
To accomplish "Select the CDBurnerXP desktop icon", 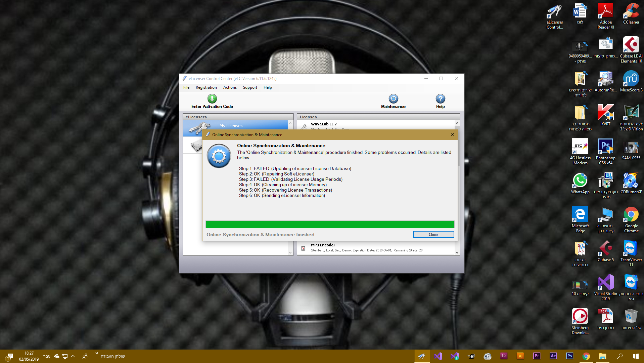I will point(631,184).
